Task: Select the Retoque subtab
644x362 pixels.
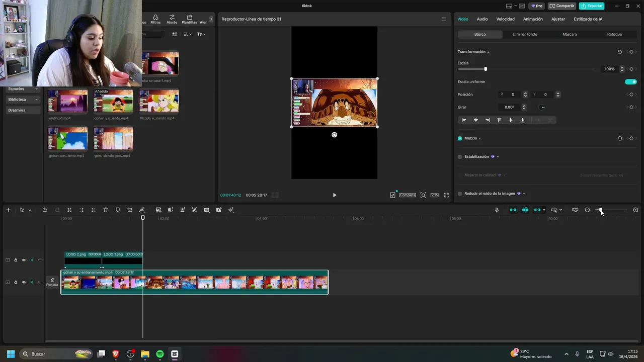Action: 614,34
